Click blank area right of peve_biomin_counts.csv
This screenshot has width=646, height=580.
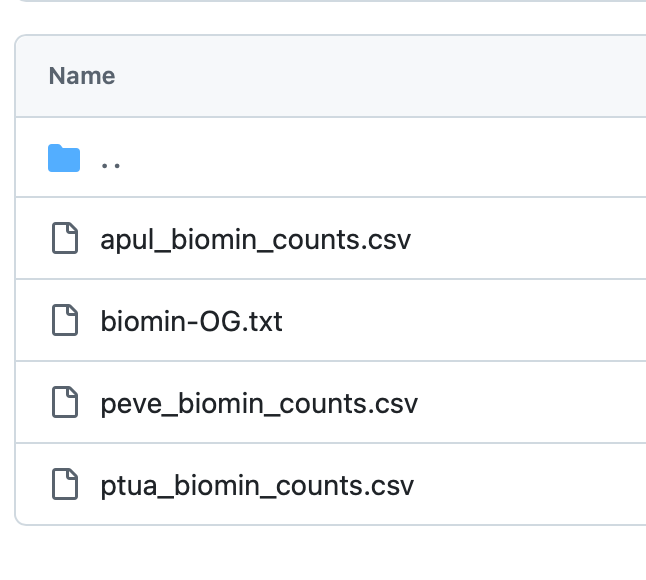[530, 404]
